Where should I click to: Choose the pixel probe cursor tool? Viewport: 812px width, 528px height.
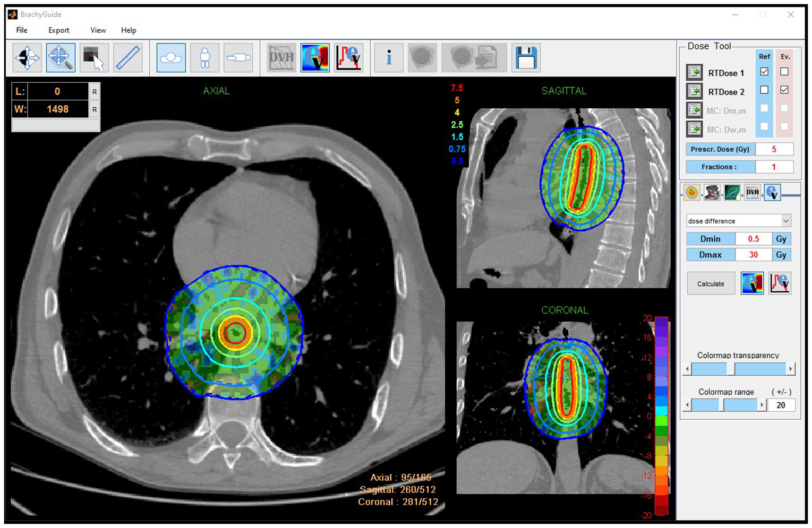94,57
